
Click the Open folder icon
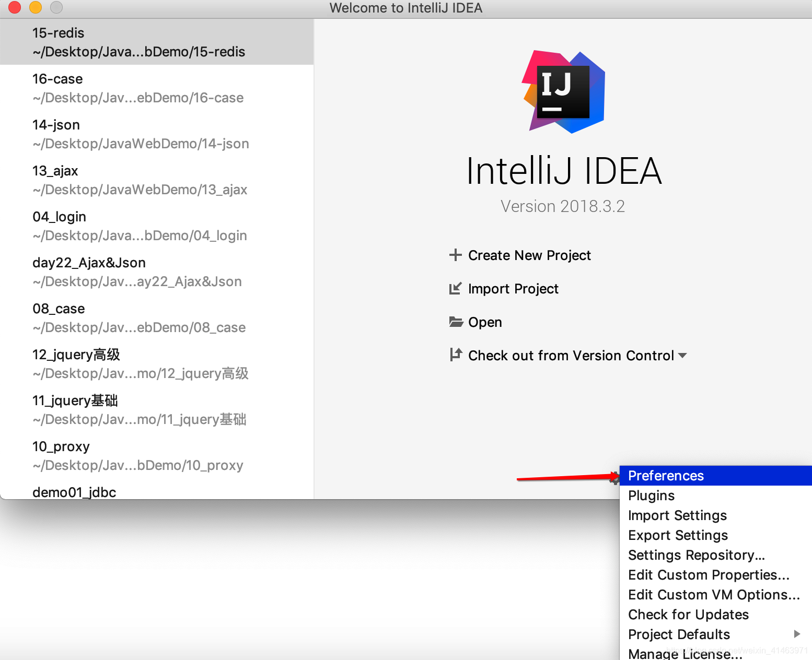(x=456, y=322)
